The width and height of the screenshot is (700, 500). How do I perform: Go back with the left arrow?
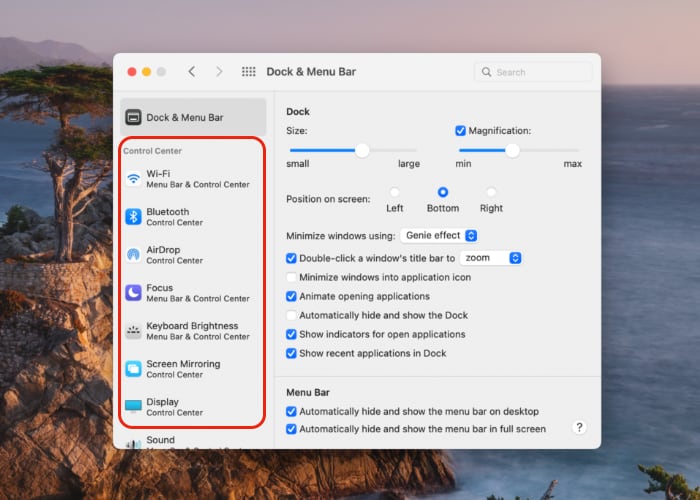[x=192, y=72]
